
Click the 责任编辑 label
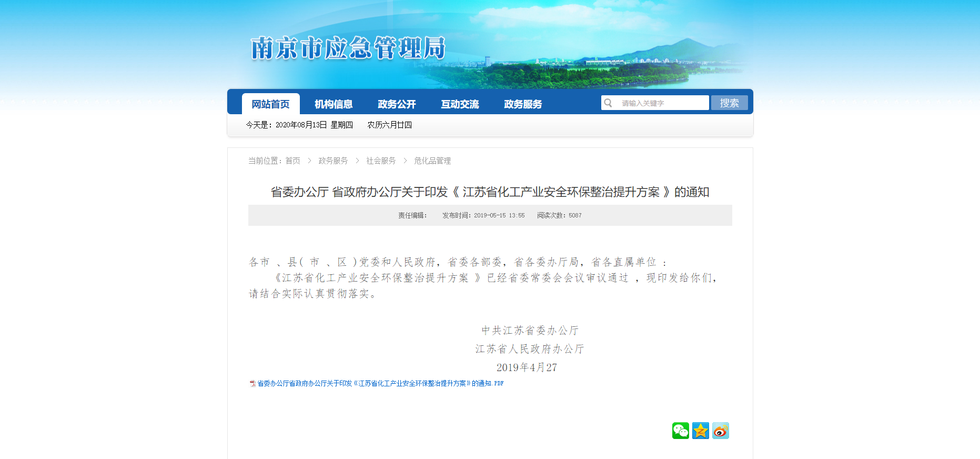[x=412, y=215]
